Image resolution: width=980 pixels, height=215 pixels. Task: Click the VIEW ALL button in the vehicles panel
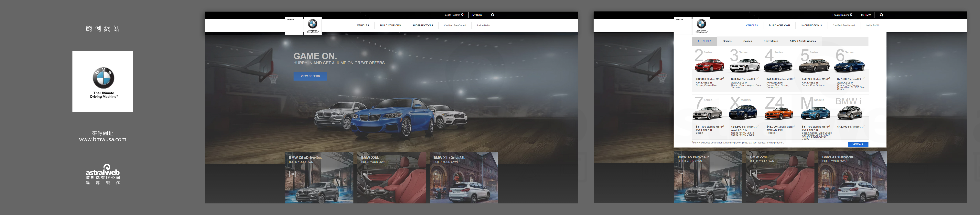[858, 144]
